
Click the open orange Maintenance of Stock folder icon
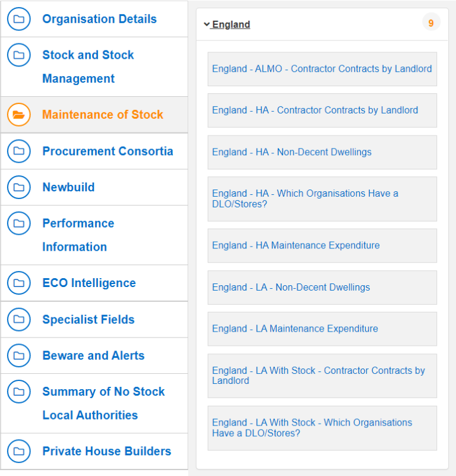click(x=19, y=115)
